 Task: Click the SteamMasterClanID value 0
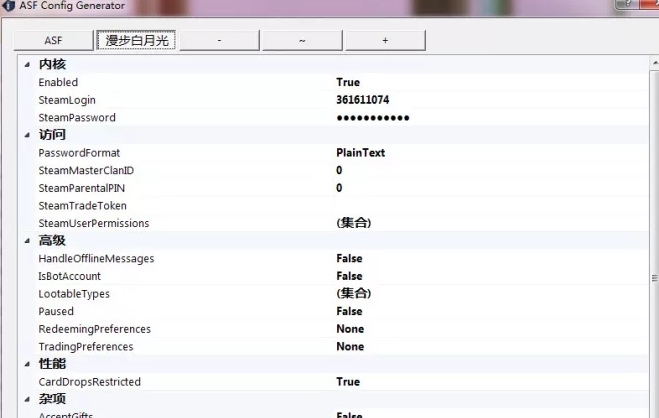coord(339,171)
